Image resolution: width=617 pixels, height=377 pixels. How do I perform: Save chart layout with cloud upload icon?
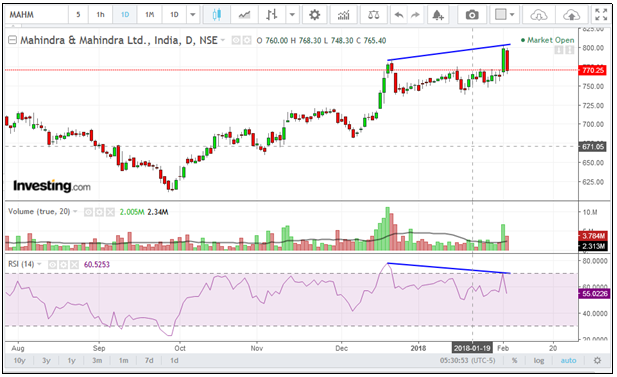(571, 15)
